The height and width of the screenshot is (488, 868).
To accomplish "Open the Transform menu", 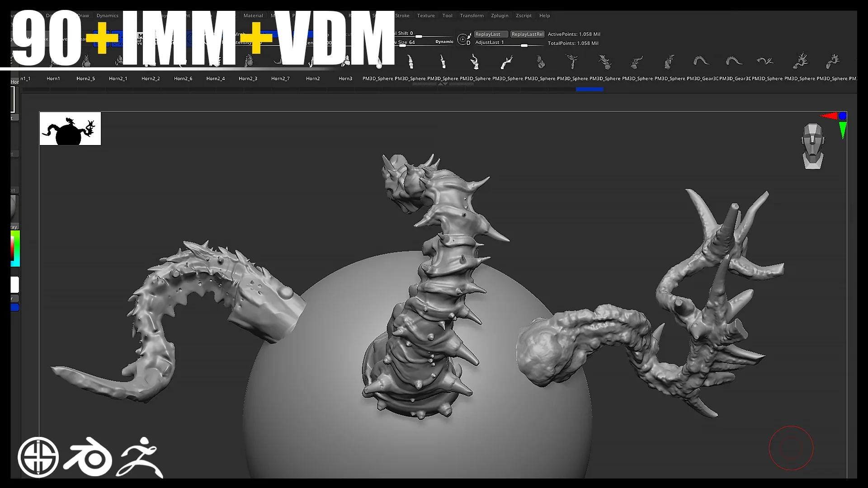I will pyautogui.click(x=472, y=15).
